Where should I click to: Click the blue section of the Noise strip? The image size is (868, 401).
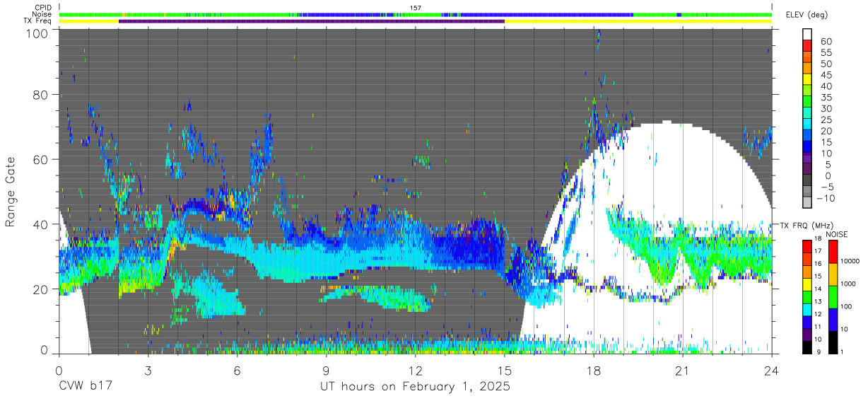[x=544, y=14]
